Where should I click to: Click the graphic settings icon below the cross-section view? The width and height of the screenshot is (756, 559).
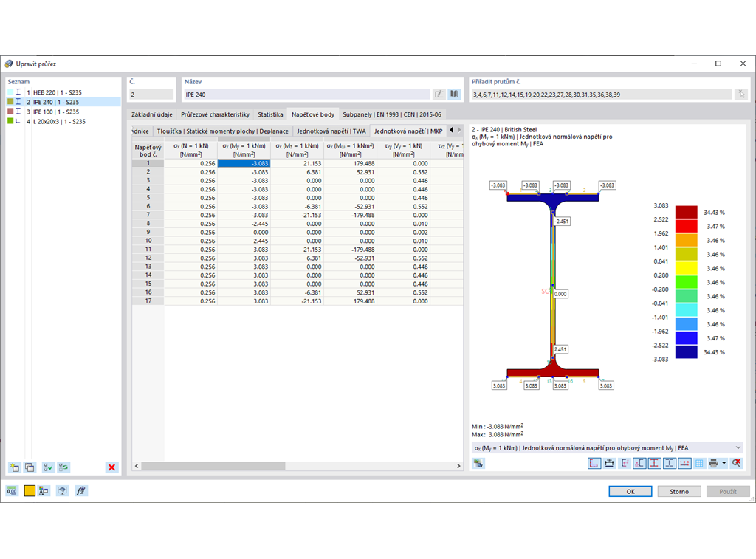coord(478,464)
